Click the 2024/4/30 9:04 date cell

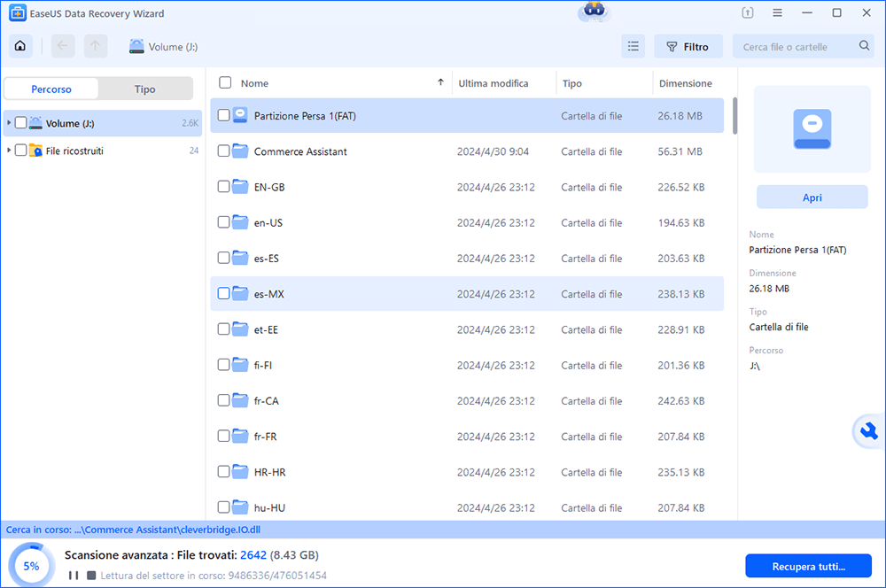pyautogui.click(x=493, y=151)
